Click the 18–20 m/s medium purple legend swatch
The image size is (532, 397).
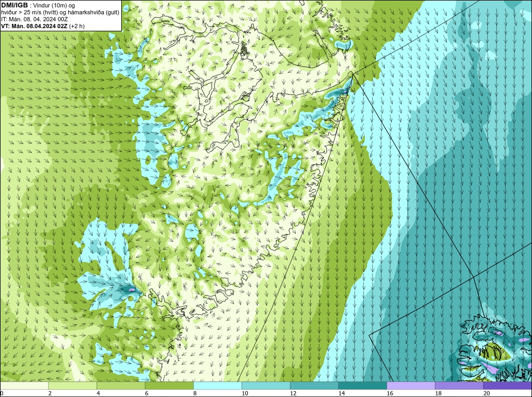(x=459, y=385)
